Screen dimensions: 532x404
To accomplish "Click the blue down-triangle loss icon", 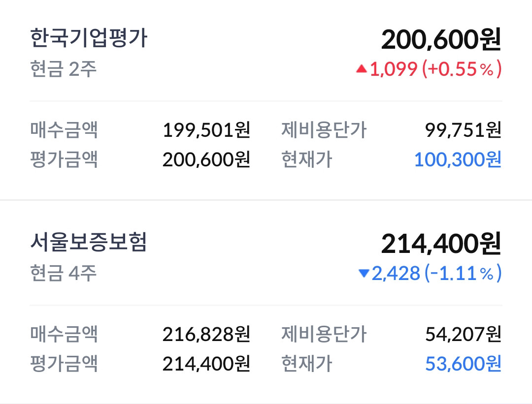I will [364, 274].
